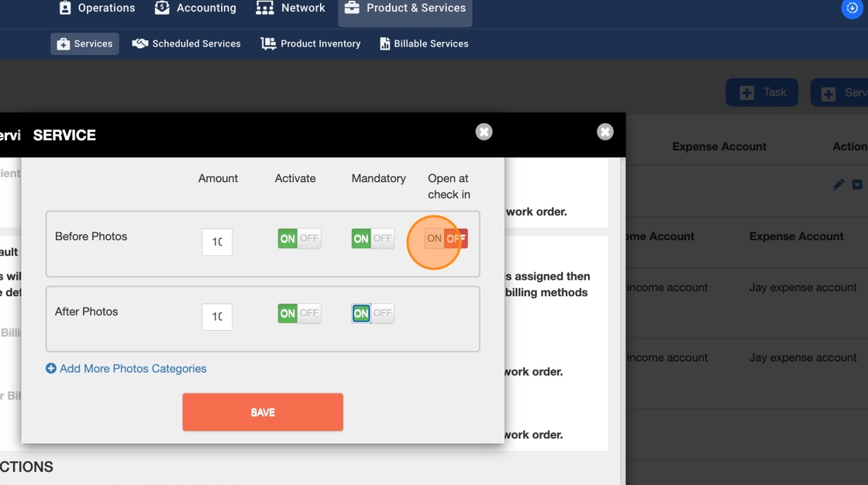Edit the Before Photos amount field

pyautogui.click(x=217, y=242)
